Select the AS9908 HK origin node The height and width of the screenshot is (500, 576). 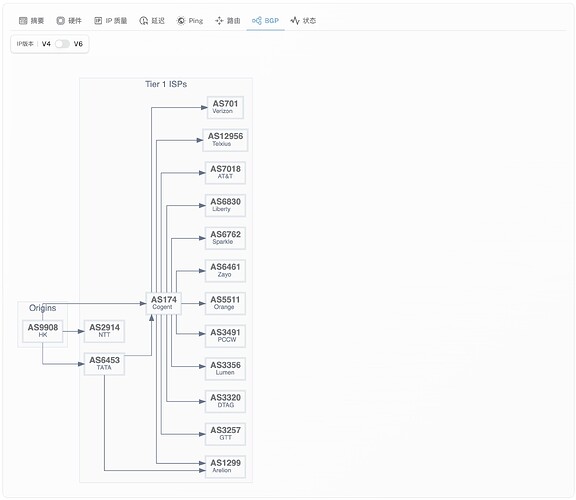(x=43, y=331)
